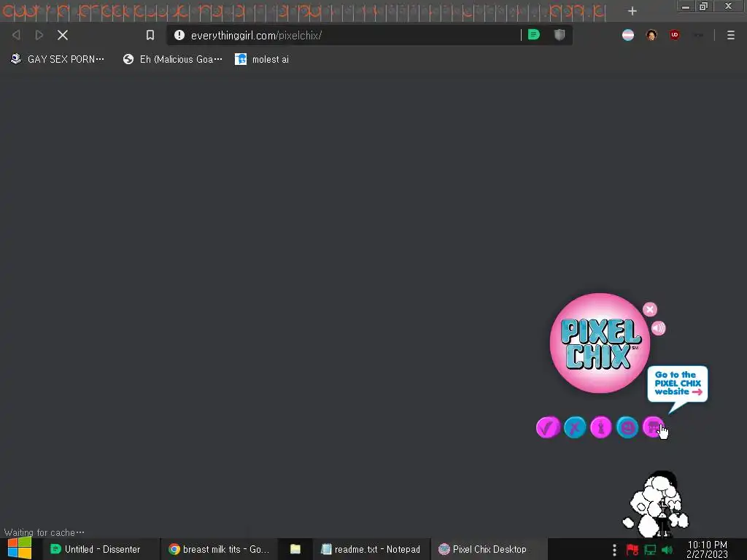Screen dimensions: 747x560
Task: Click the pink website button on Pixel Chix widget
Action: tap(653, 427)
